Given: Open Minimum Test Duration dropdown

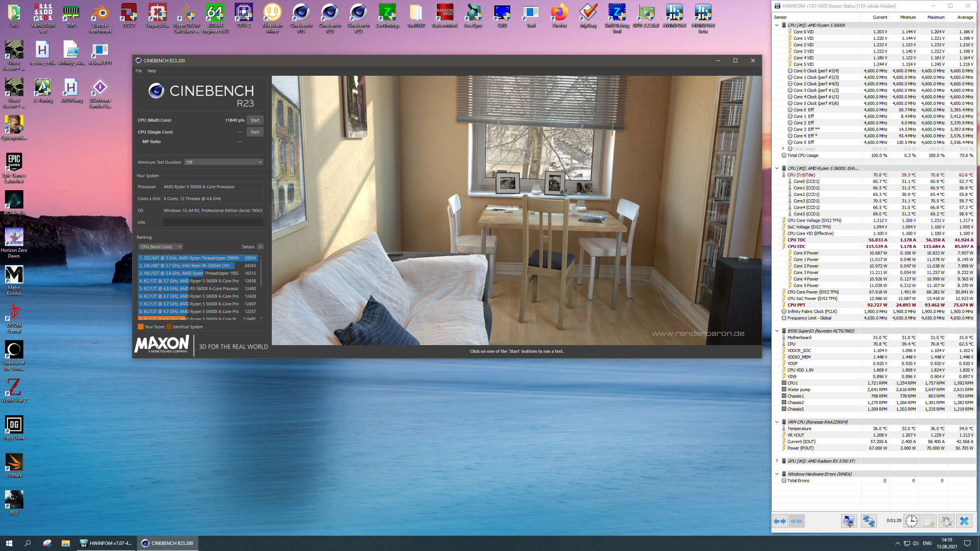Looking at the screenshot, I should (224, 162).
